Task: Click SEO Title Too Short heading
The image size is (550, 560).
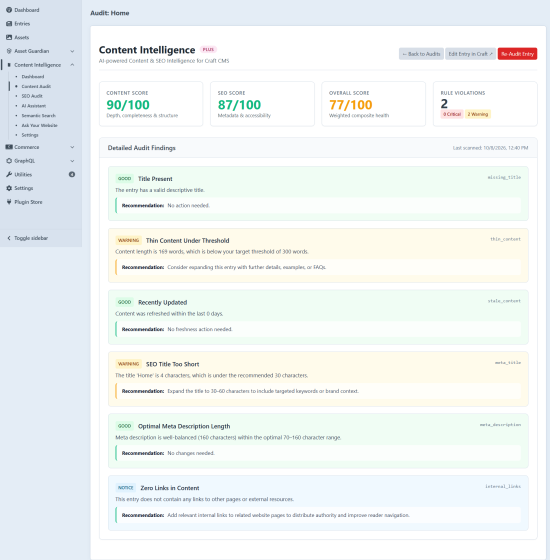Action: click(172, 364)
